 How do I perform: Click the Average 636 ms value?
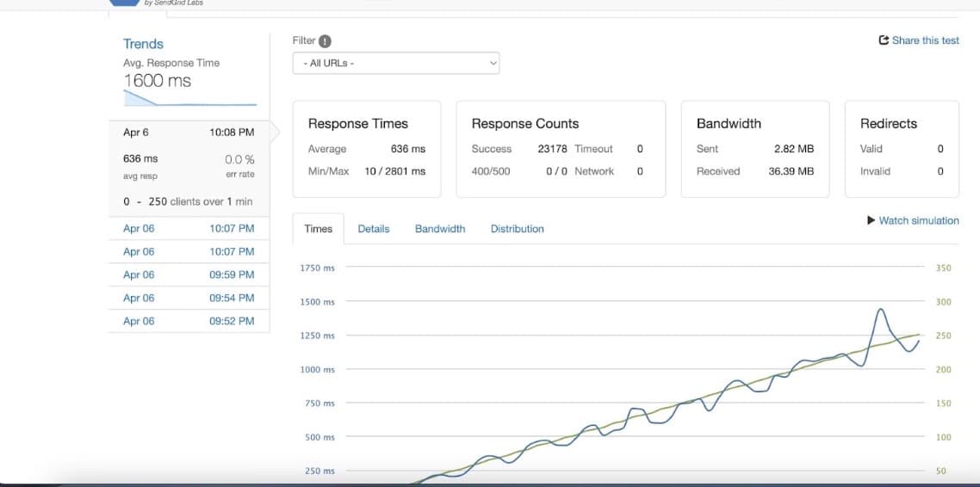(408, 149)
